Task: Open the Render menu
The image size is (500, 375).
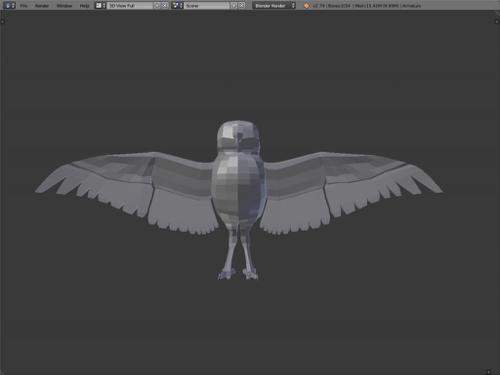Action: 42,6
